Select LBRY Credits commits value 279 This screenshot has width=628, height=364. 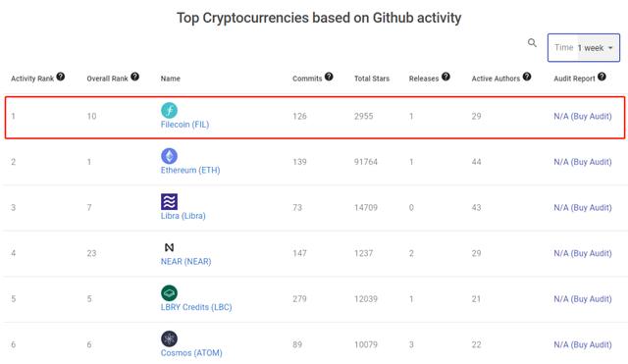tap(299, 298)
